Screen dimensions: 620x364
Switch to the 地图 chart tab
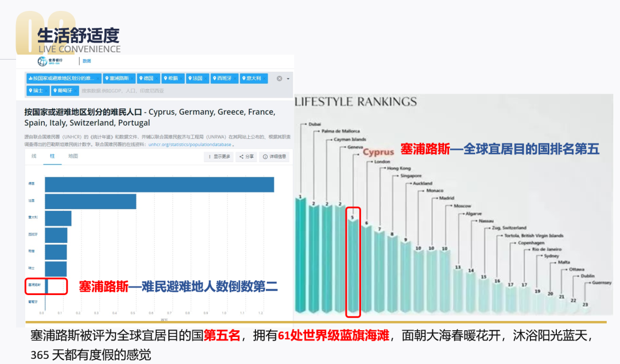point(75,156)
